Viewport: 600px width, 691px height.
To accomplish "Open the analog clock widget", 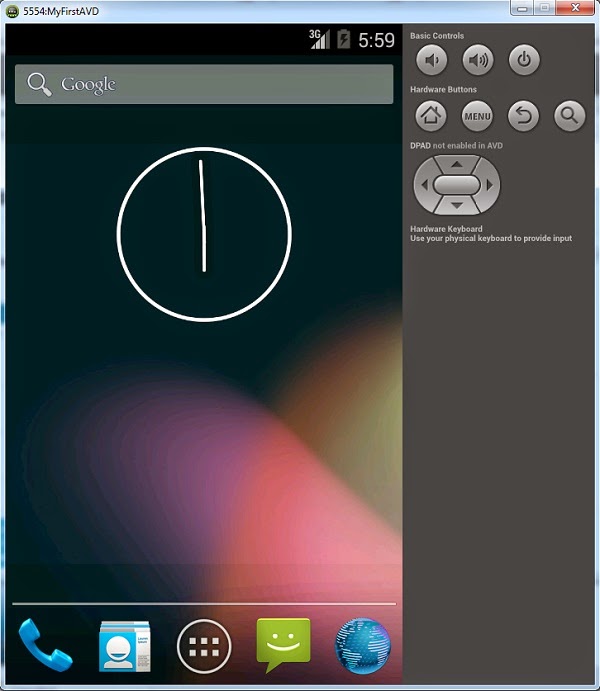I will [x=204, y=234].
